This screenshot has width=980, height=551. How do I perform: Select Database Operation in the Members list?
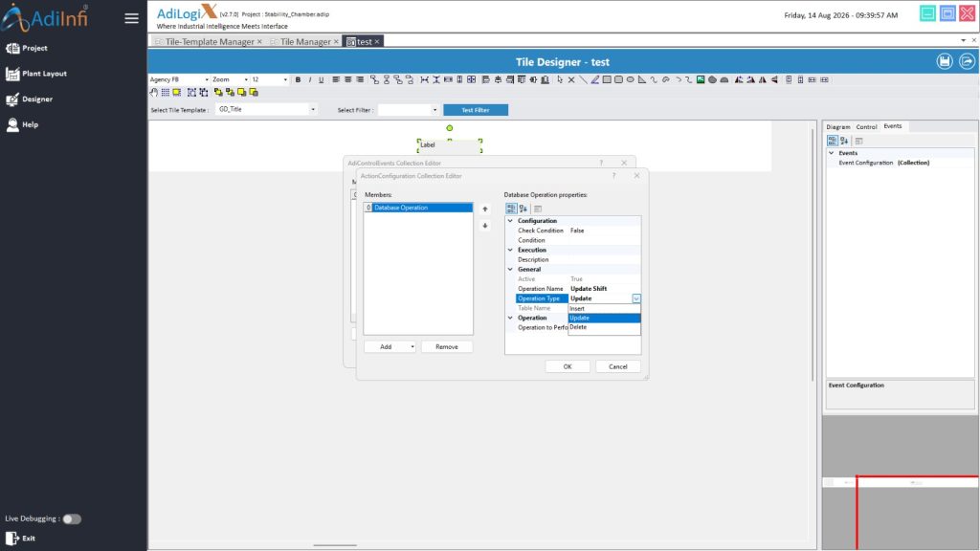(x=418, y=208)
